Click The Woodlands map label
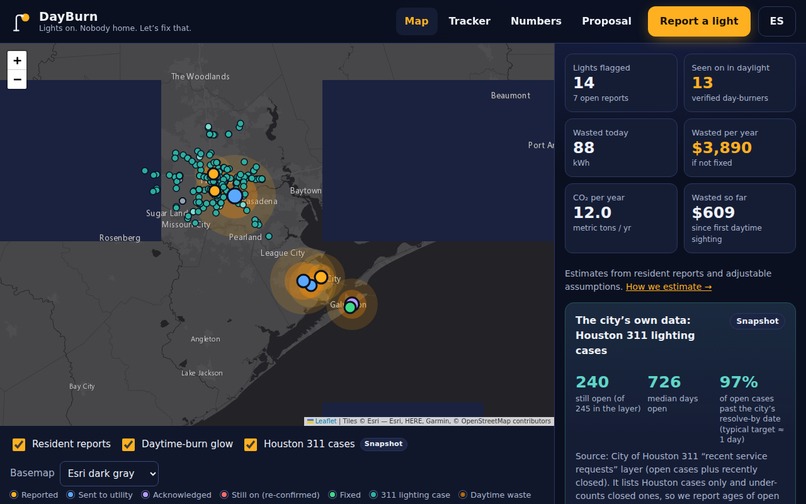806x504 pixels. click(x=200, y=77)
